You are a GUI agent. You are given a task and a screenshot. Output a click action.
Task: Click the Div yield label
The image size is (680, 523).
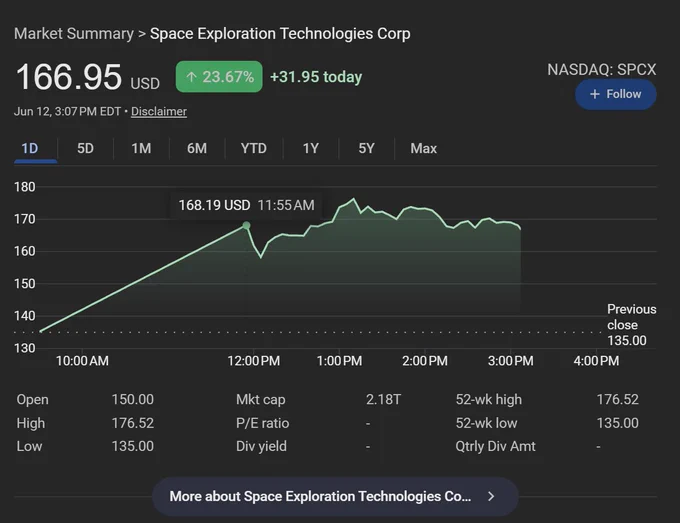(261, 446)
